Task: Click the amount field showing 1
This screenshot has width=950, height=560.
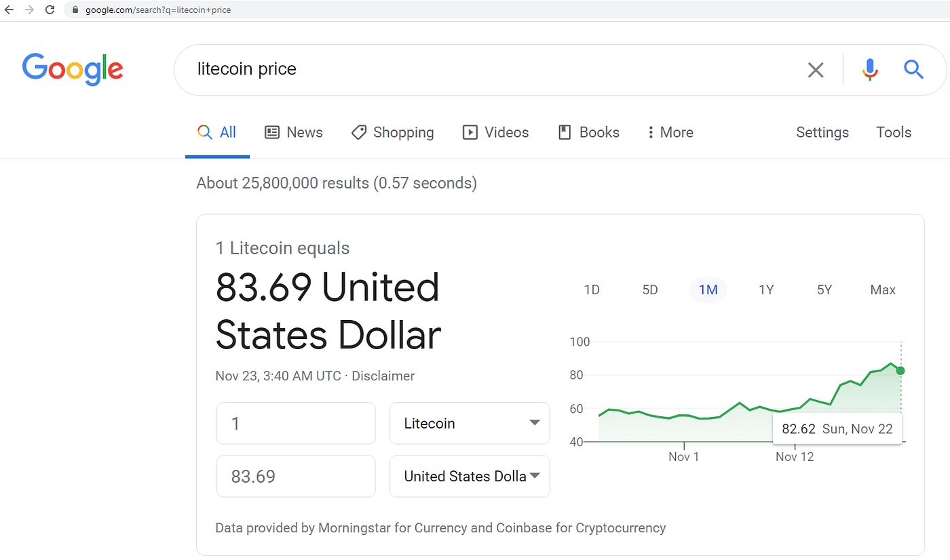Action: click(296, 424)
